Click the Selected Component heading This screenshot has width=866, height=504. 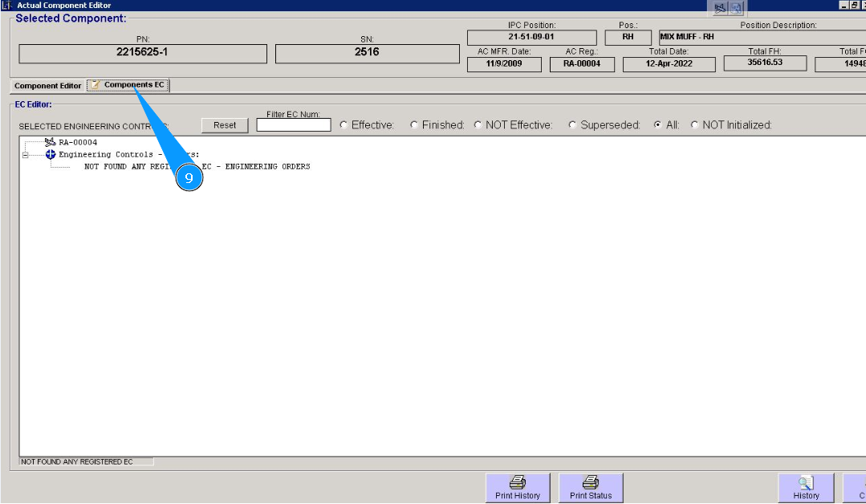tap(71, 18)
